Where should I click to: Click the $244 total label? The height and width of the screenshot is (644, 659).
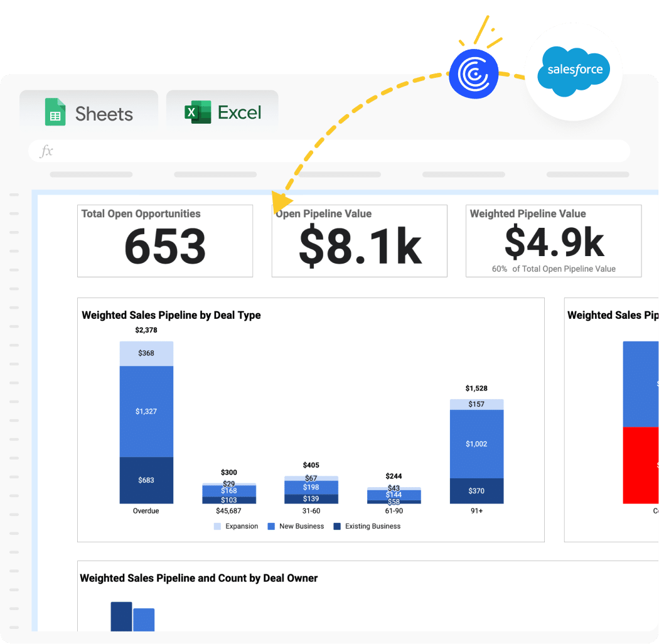pyautogui.click(x=394, y=476)
